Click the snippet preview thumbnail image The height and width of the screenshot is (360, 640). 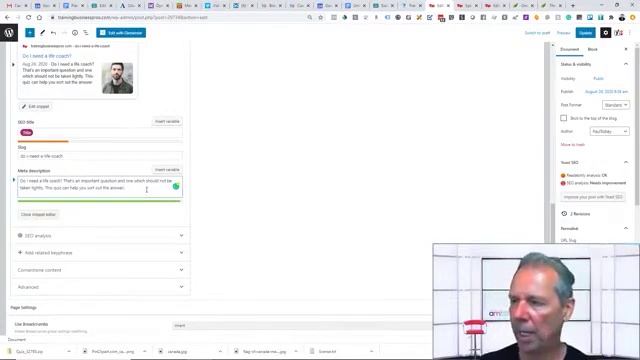[118, 78]
